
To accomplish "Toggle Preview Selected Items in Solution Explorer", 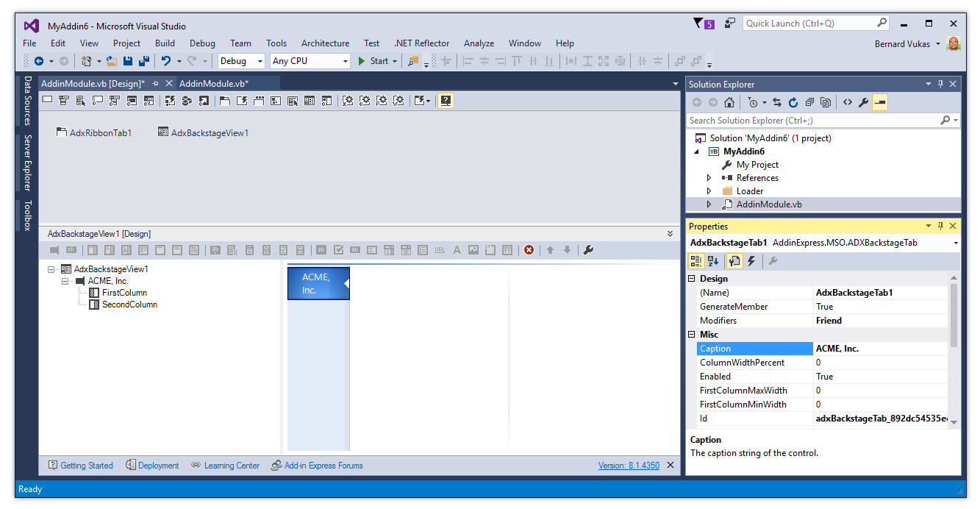I will pos(880,102).
